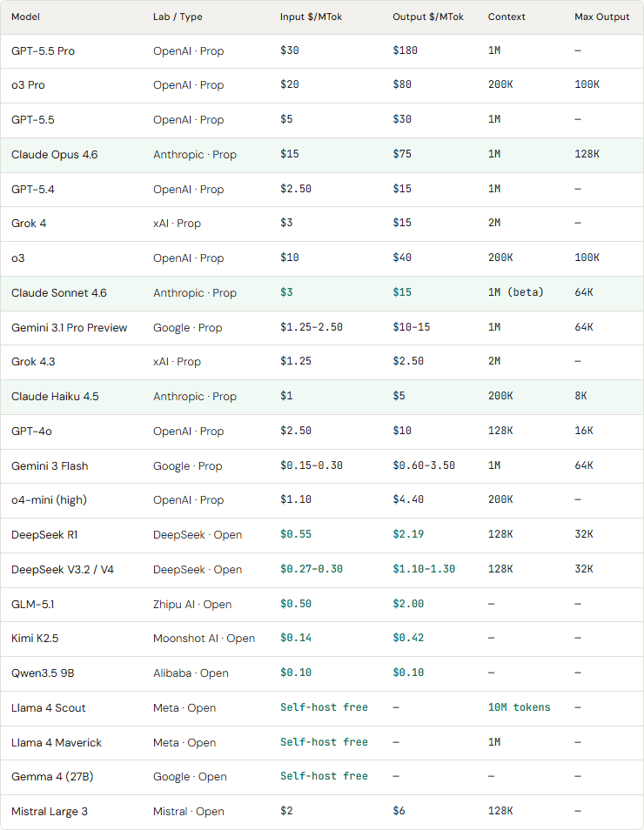Select the DeepSeek R1 input price $0.55
The width and height of the screenshot is (644, 830).
pyautogui.click(x=296, y=535)
